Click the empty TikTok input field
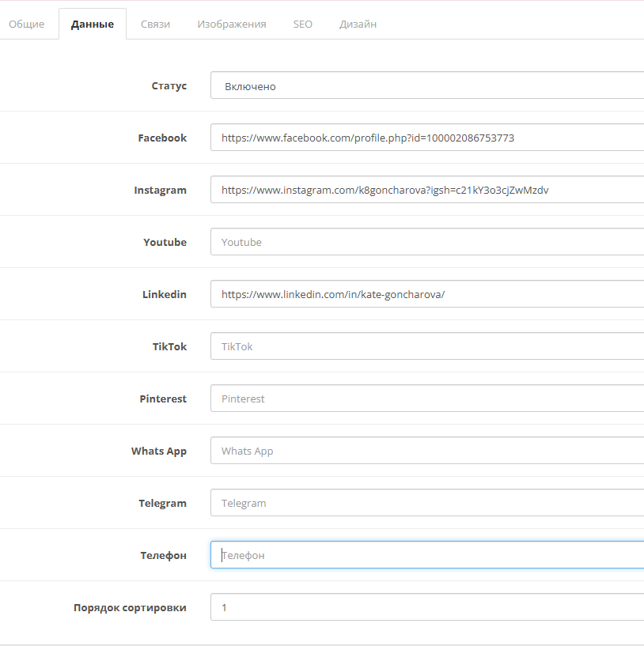Viewport: 644px width, 646px height. [x=427, y=346]
